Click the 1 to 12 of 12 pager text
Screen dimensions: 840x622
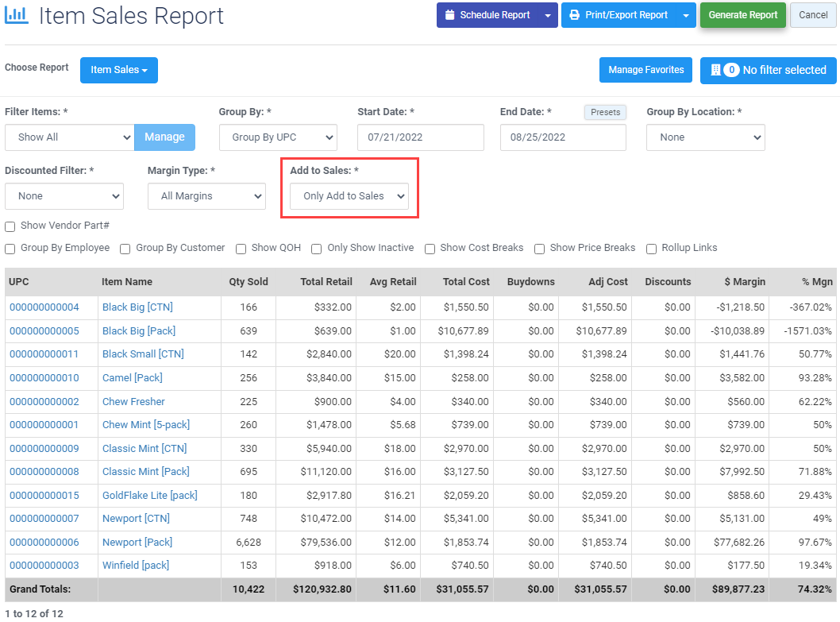point(34,613)
